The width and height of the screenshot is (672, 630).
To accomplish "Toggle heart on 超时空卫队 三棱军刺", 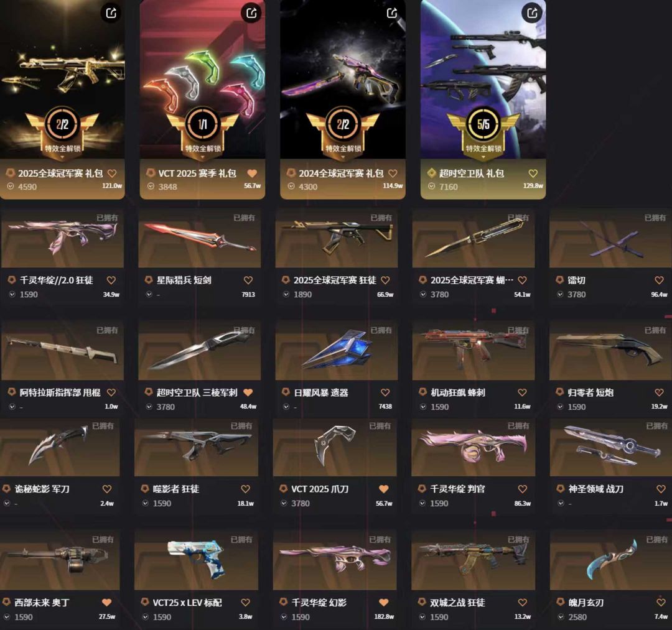I will click(248, 392).
